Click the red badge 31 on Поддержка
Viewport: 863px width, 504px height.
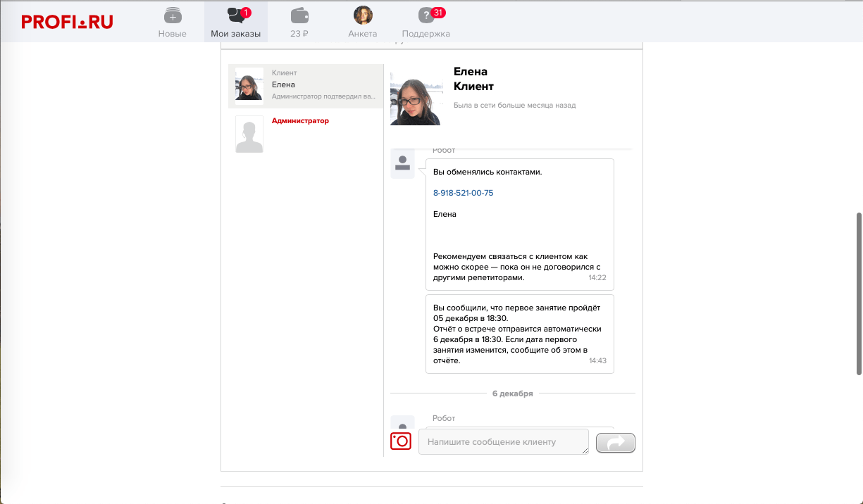pyautogui.click(x=438, y=13)
